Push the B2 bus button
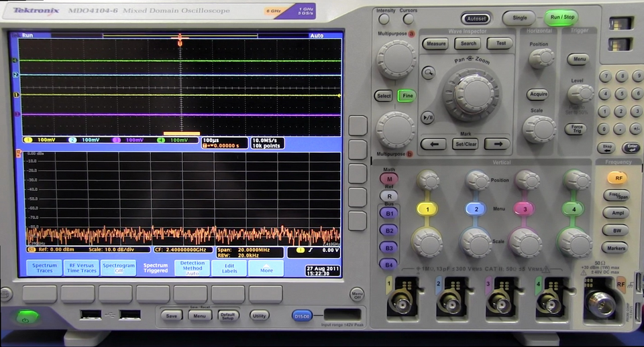Viewport: 644px width, 347px height. coord(389,230)
